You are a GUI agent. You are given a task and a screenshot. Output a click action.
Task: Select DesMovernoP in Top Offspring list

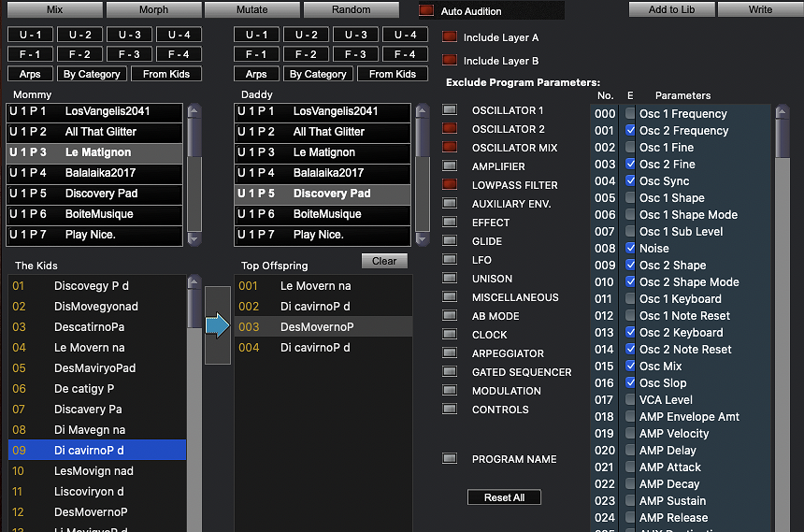click(316, 327)
